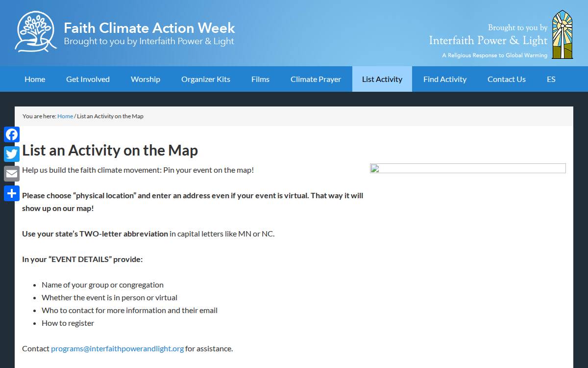
Task: Open the Home menu item
Action: [x=35, y=79]
